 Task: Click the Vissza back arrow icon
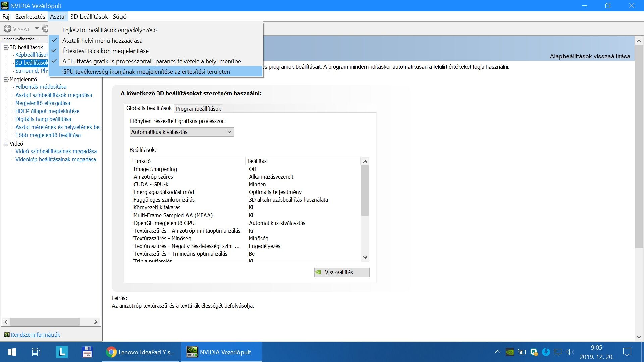click(7, 29)
